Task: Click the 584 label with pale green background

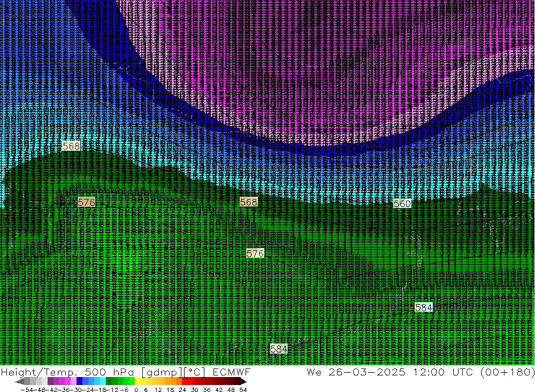Action: coord(279,349)
